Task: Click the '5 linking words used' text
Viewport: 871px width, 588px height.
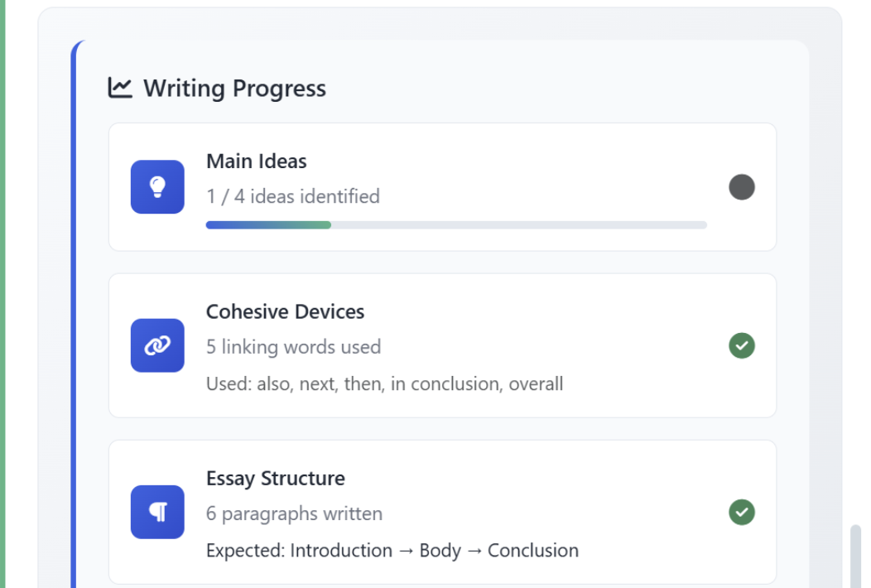Action: (x=293, y=347)
